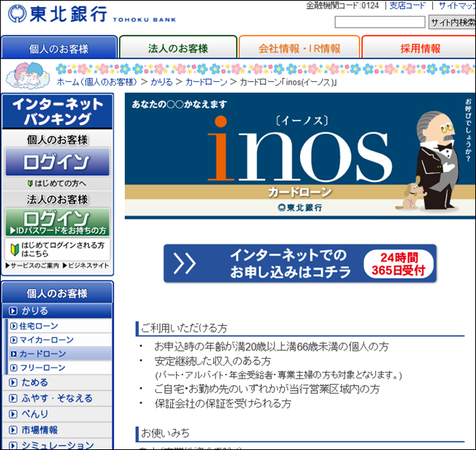Select フリーローン in the sidebar
This screenshot has height=450, width=476.
tap(60, 367)
